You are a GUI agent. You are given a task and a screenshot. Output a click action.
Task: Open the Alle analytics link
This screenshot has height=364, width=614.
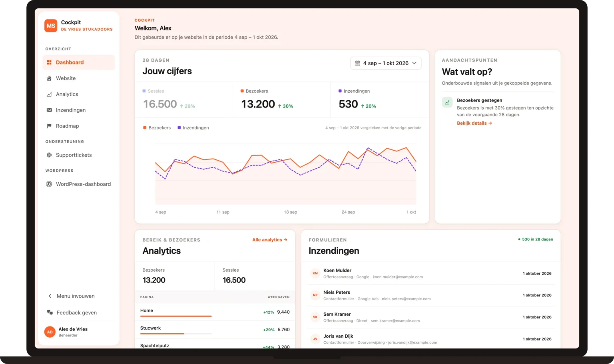(x=270, y=240)
